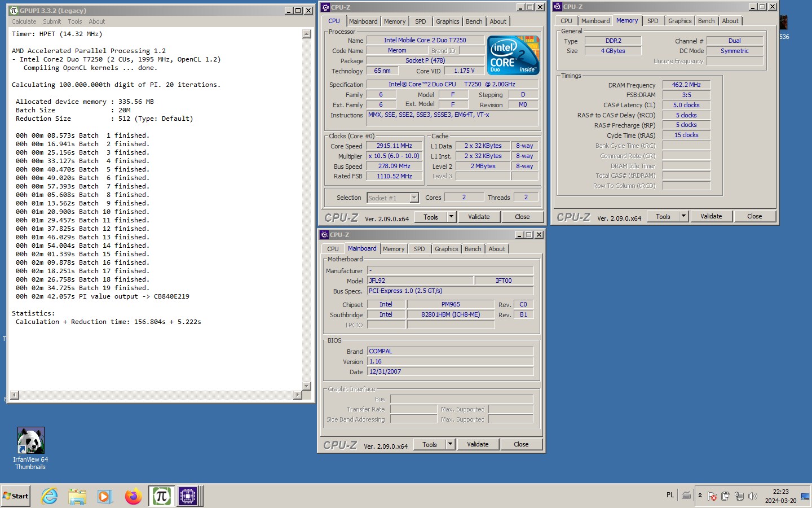The height and width of the screenshot is (508, 812).
Task: Show hidden tray icons arrow
Action: point(700,496)
